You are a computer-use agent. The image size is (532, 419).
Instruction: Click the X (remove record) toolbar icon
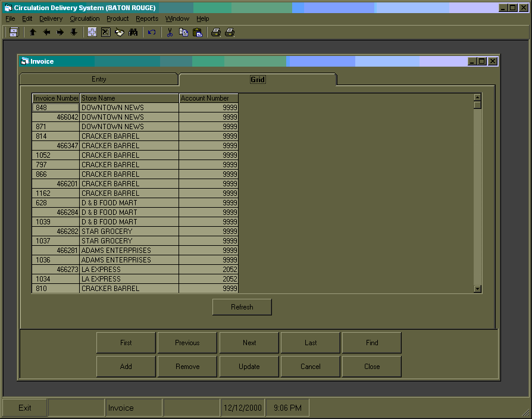click(x=105, y=32)
